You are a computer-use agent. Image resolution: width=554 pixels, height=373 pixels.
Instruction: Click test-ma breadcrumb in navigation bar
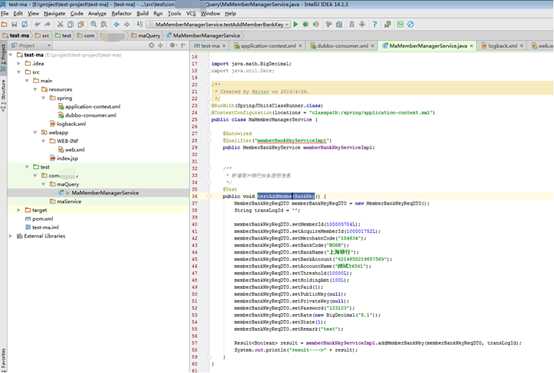pyautogui.click(x=16, y=36)
